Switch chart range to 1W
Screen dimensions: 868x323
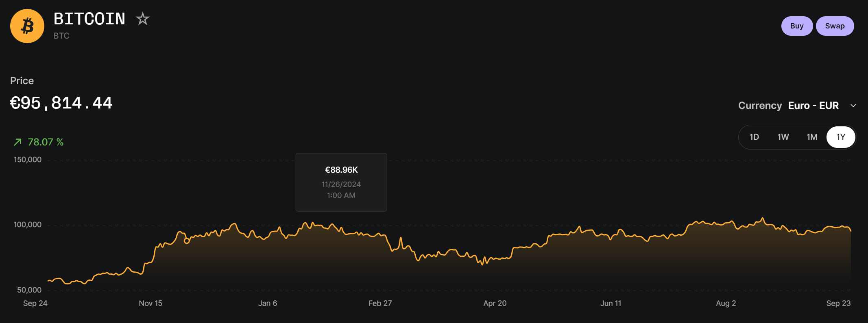(x=783, y=137)
